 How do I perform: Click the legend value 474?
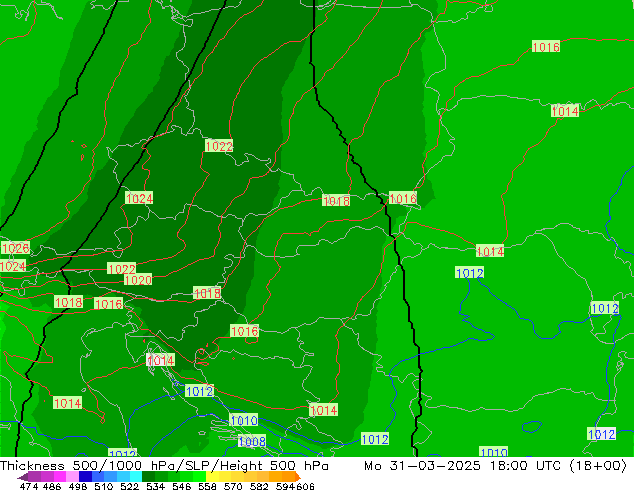[x=29, y=486]
